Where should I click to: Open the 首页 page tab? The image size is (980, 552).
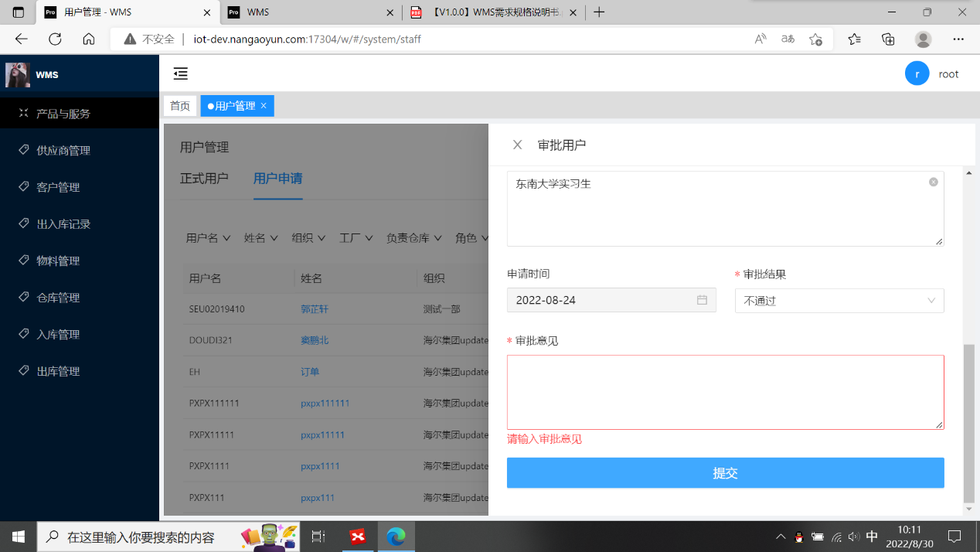click(x=180, y=106)
